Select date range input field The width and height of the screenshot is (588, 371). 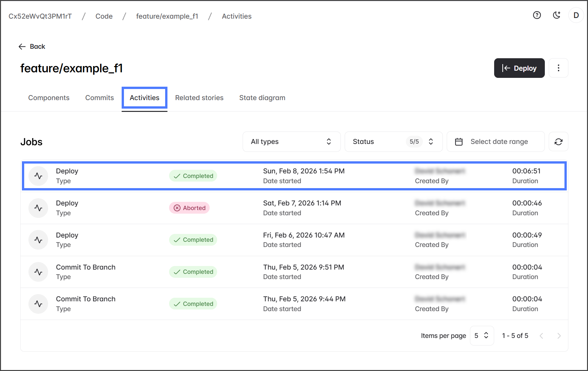click(x=499, y=142)
